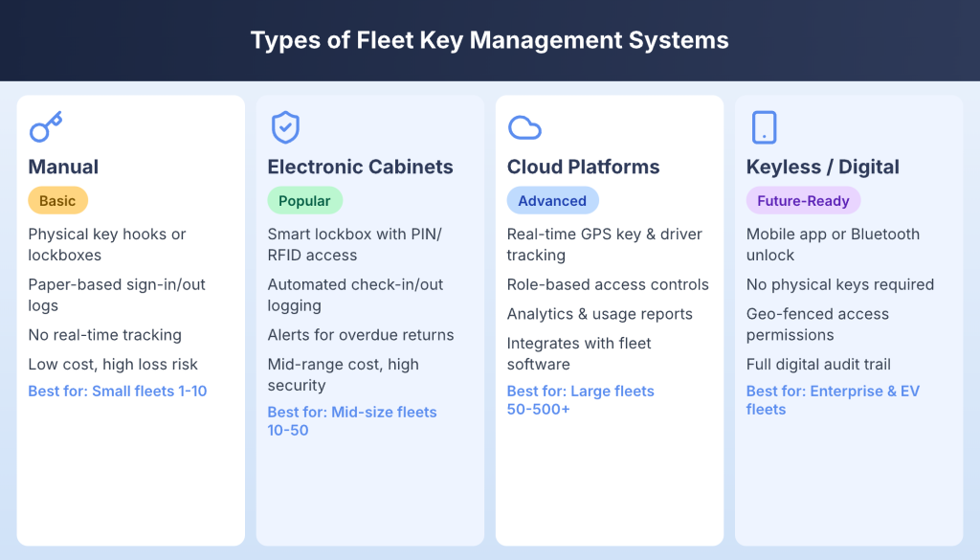Viewport: 980px width, 560px height.
Task: Click the key icon above Manual
Action: 46,127
